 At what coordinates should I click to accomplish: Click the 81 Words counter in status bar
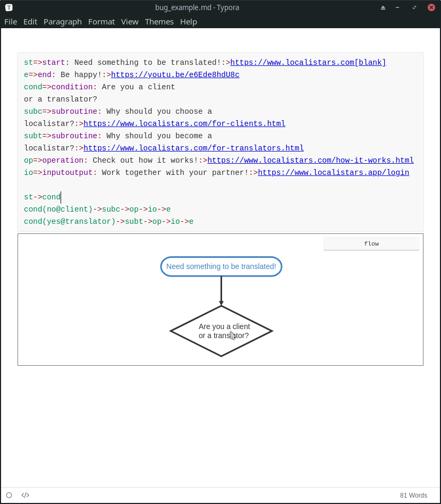pos(413,495)
